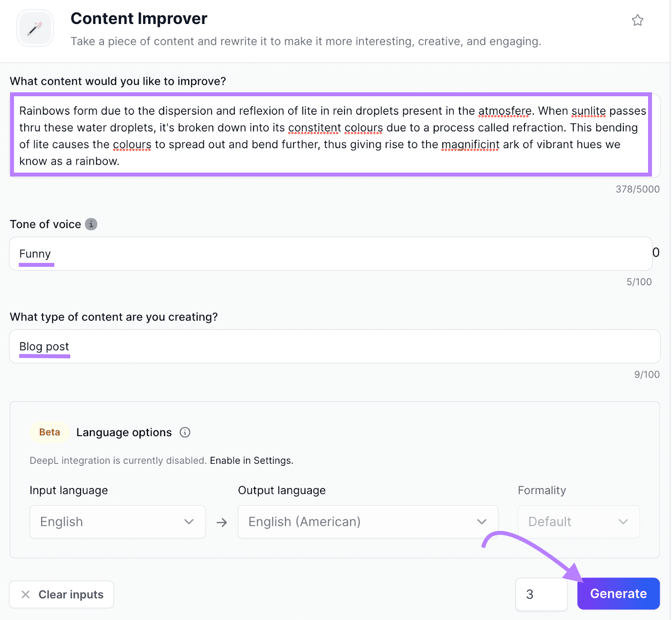Click the Beta badge in Language options

(49, 432)
